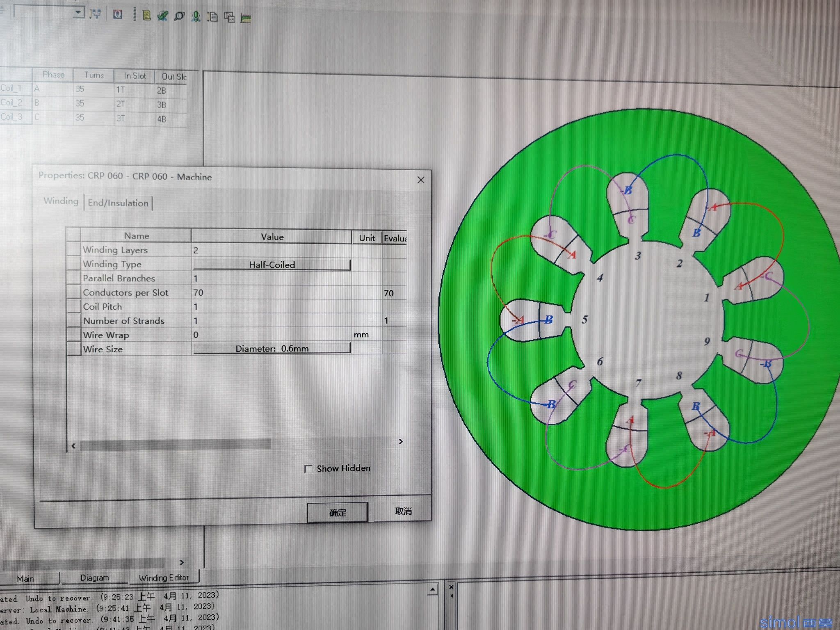Switch to the End/Insulation tab

pos(118,203)
